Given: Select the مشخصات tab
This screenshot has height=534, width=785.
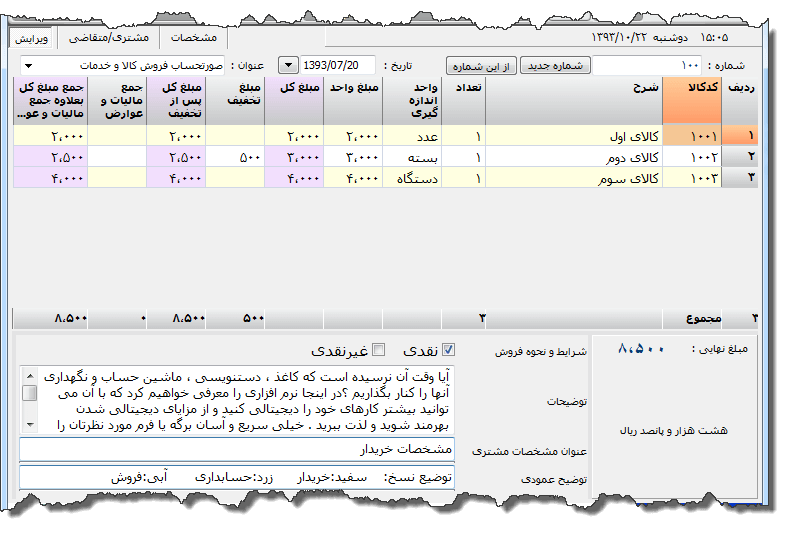Looking at the screenshot, I should click(x=194, y=37).
